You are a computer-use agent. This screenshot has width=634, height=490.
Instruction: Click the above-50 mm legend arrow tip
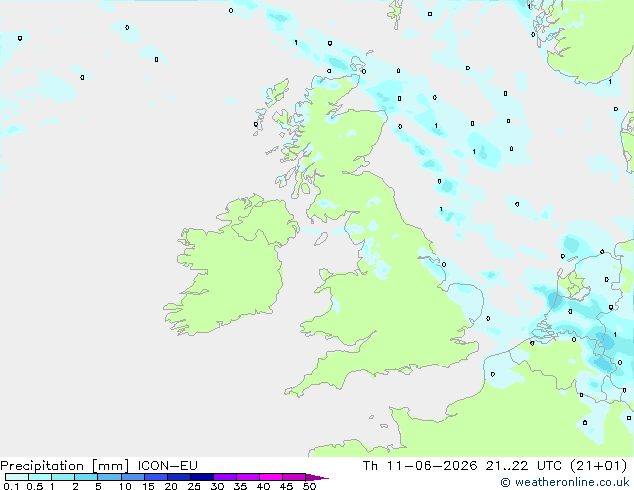click(317, 477)
